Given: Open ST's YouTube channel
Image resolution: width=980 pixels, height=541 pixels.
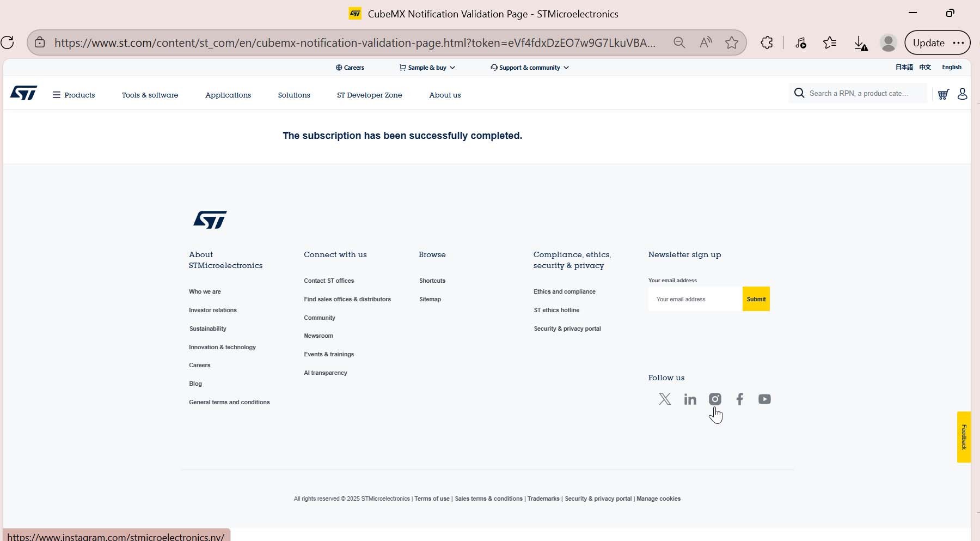Looking at the screenshot, I should [764, 399].
